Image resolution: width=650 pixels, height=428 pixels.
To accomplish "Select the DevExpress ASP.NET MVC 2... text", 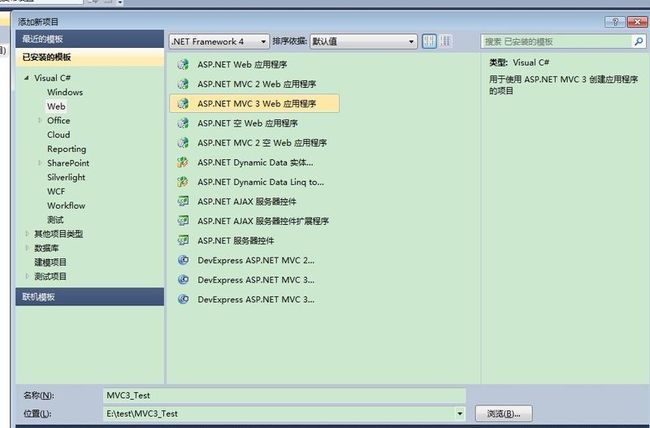I will tap(256, 260).
